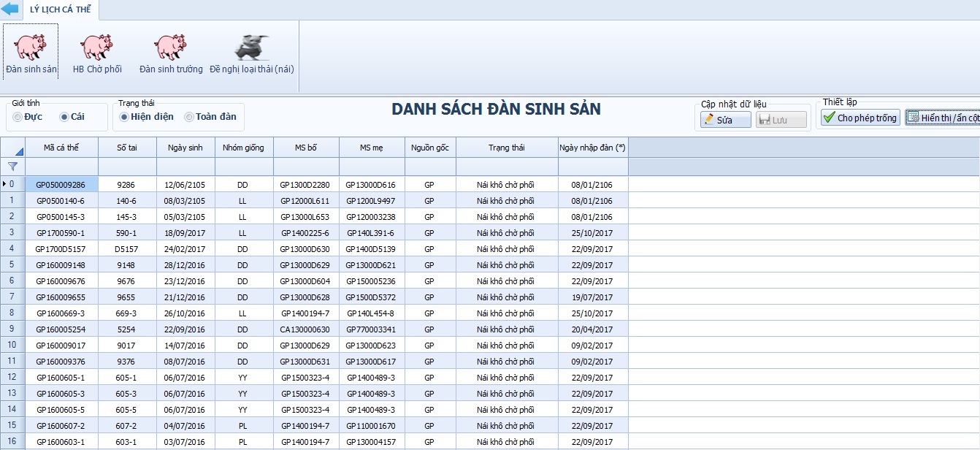
Task: Click MS mẹ cell GP140L391-6
Action: (x=372, y=233)
